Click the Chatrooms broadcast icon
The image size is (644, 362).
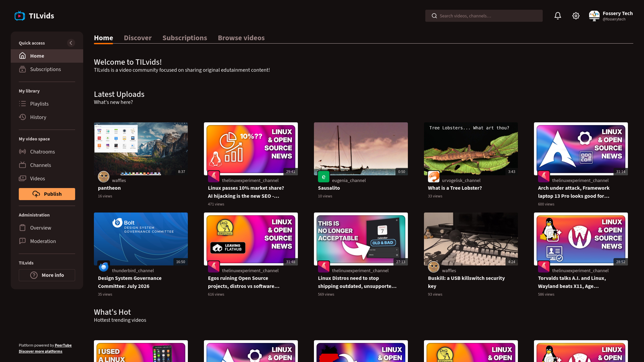click(22, 152)
